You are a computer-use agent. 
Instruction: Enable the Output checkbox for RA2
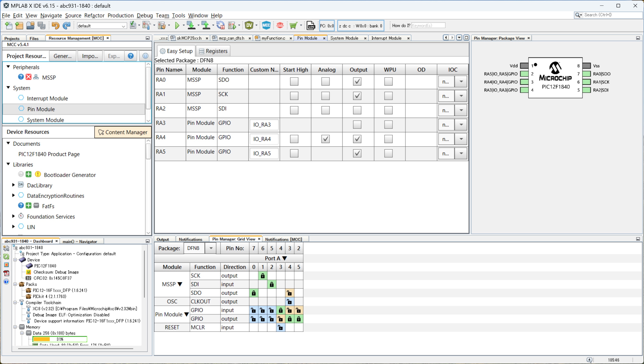[x=357, y=110]
